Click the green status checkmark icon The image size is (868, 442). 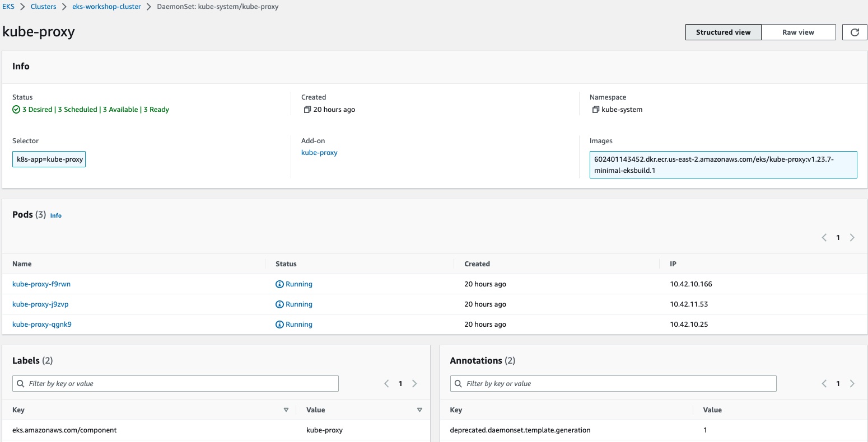click(x=16, y=110)
